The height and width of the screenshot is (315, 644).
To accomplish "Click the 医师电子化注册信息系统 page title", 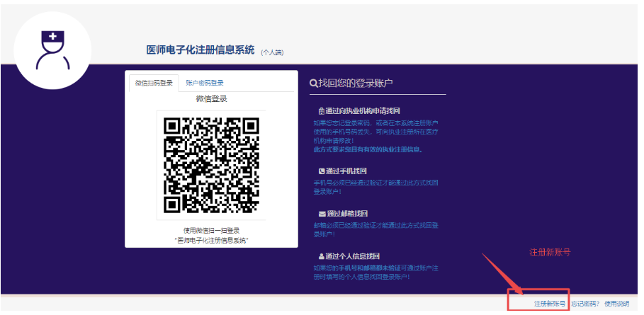I will point(200,50).
